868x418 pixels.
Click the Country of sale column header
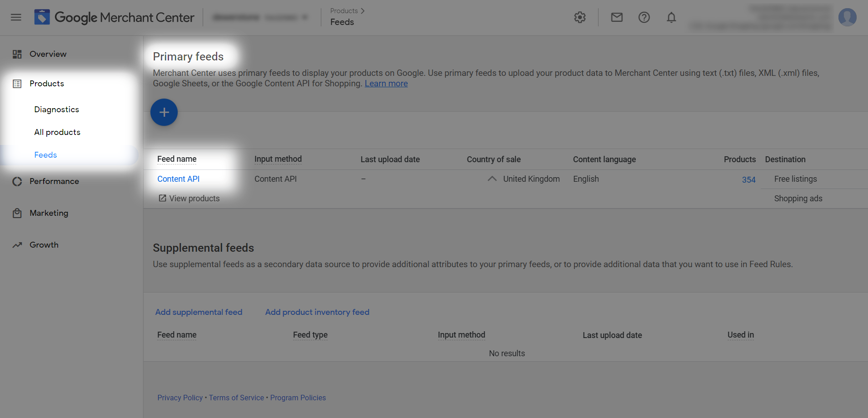click(x=494, y=159)
